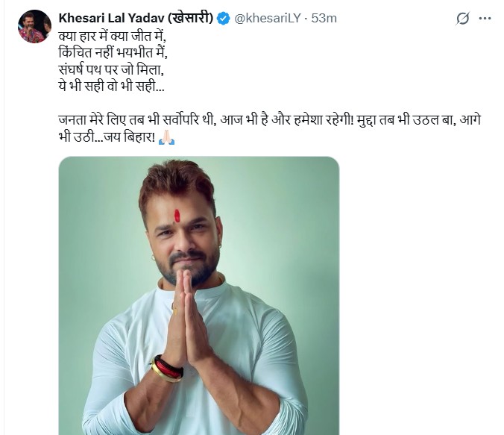Click the red tilak mark in the photo

coord(177,216)
